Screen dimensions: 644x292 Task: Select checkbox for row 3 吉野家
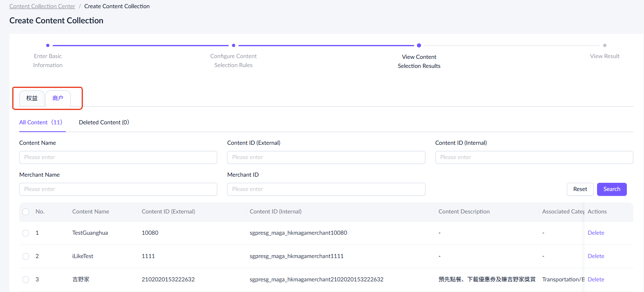(26, 280)
